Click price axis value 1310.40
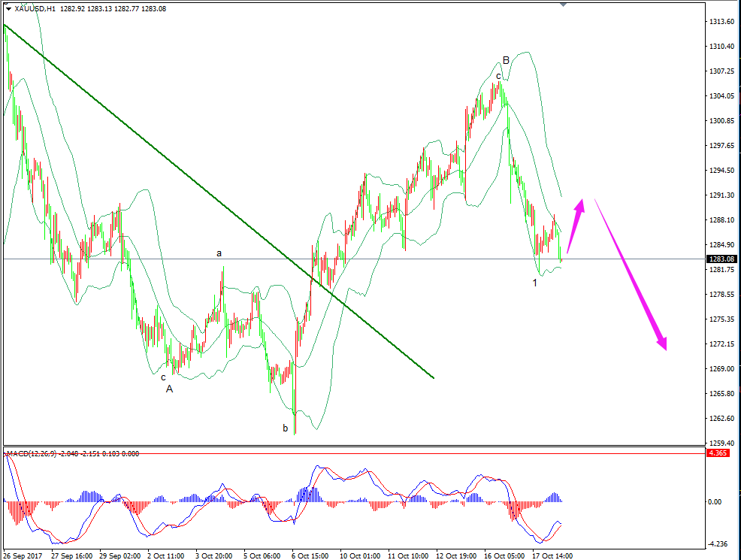Image resolution: width=741 pixels, height=560 pixels. 721,47
